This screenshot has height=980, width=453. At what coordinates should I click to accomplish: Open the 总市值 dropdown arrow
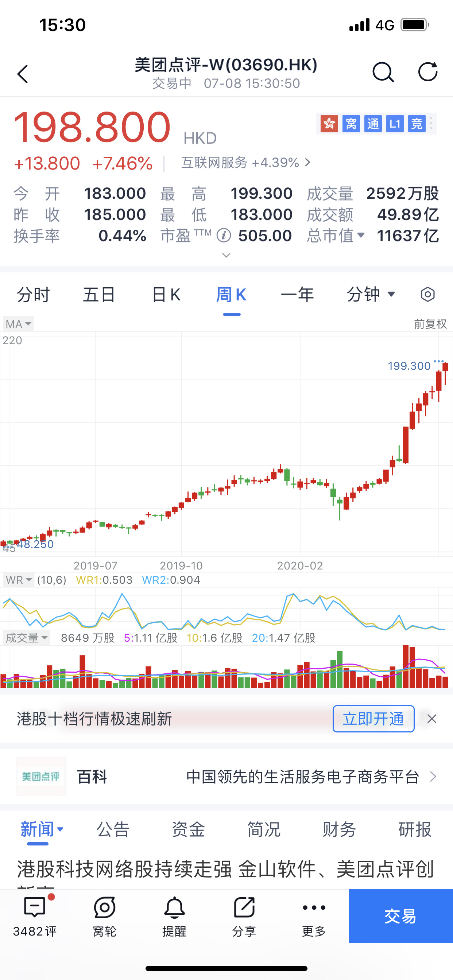(361, 236)
